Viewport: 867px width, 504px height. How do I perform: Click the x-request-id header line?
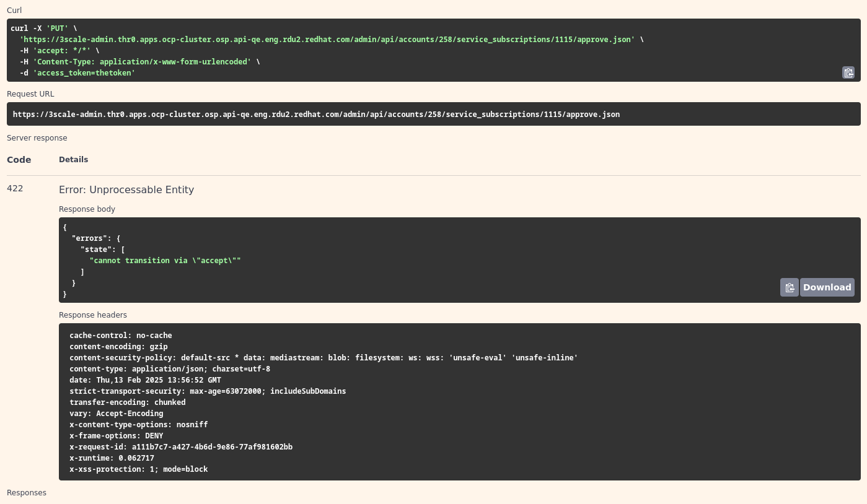pyautogui.click(x=181, y=447)
